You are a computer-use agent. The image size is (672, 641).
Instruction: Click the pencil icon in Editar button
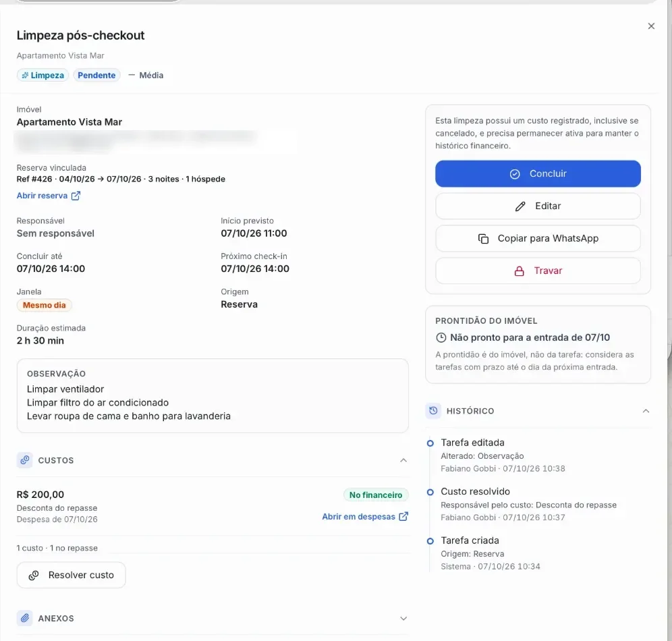(x=520, y=206)
